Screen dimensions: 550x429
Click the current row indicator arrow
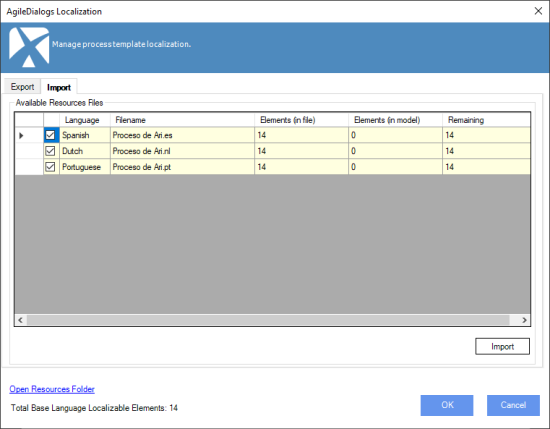click(21, 135)
